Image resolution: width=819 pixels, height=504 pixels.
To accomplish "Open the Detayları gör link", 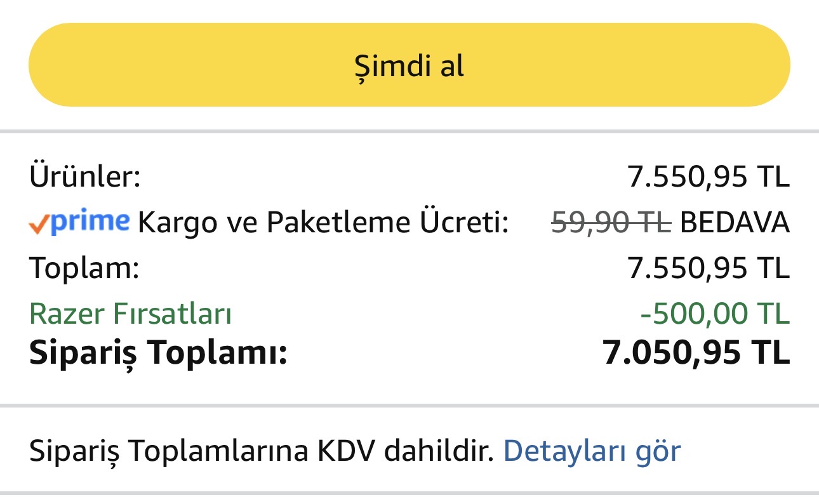I will 592,451.
